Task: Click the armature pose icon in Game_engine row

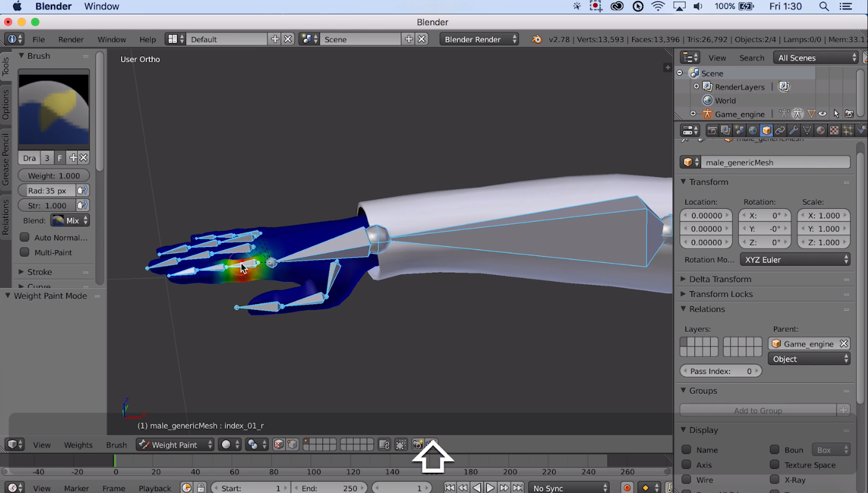Action: pyautogui.click(x=784, y=114)
